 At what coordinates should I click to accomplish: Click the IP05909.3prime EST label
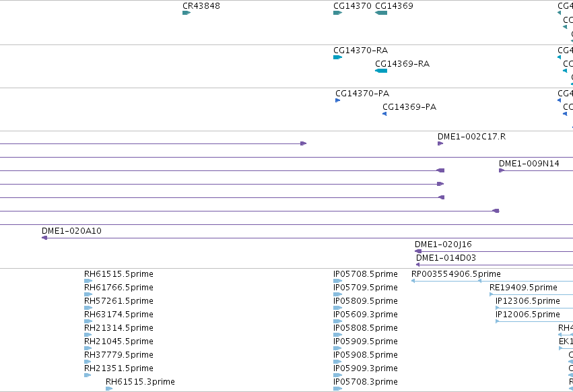366,368
